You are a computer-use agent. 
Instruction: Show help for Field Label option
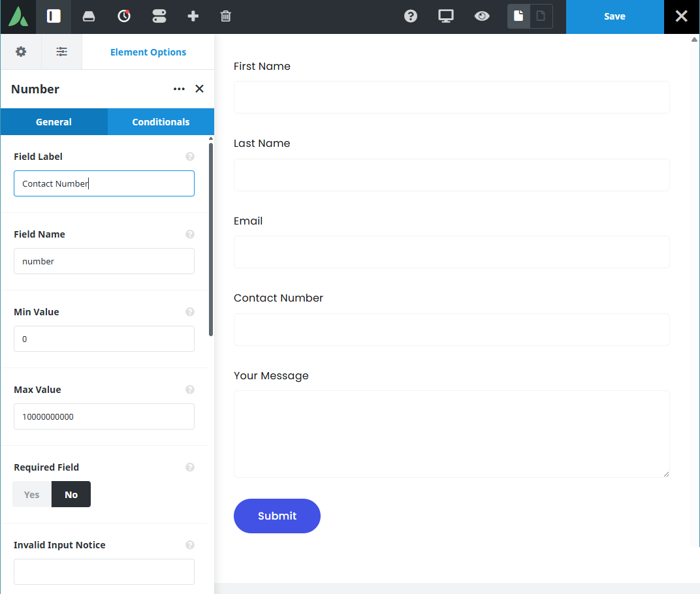(x=190, y=157)
